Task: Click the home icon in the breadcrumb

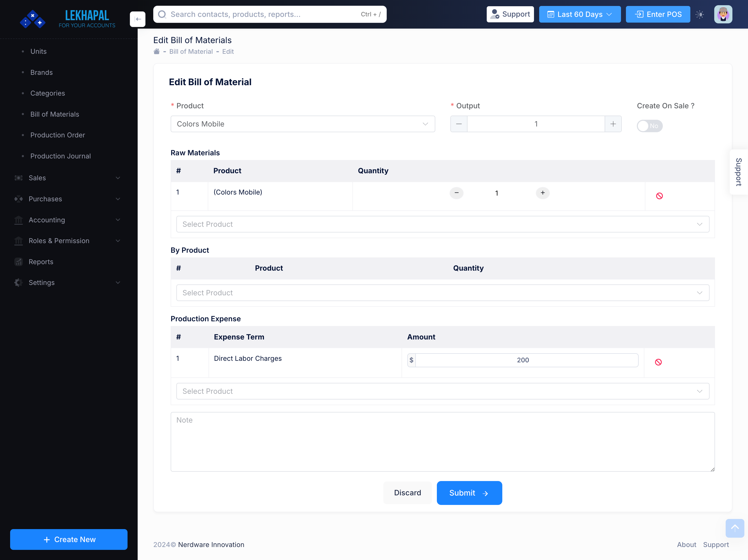Action: [157, 51]
